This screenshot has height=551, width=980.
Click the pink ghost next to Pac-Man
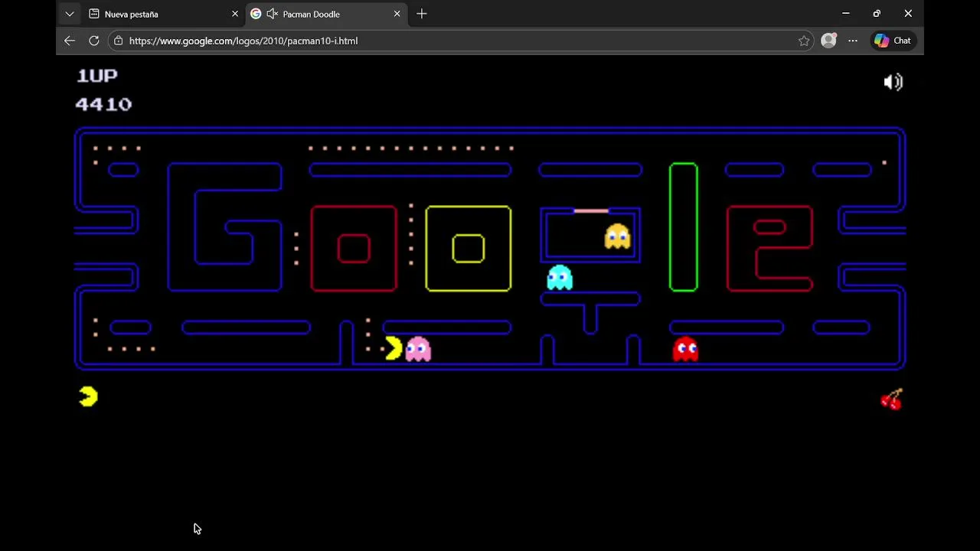418,349
